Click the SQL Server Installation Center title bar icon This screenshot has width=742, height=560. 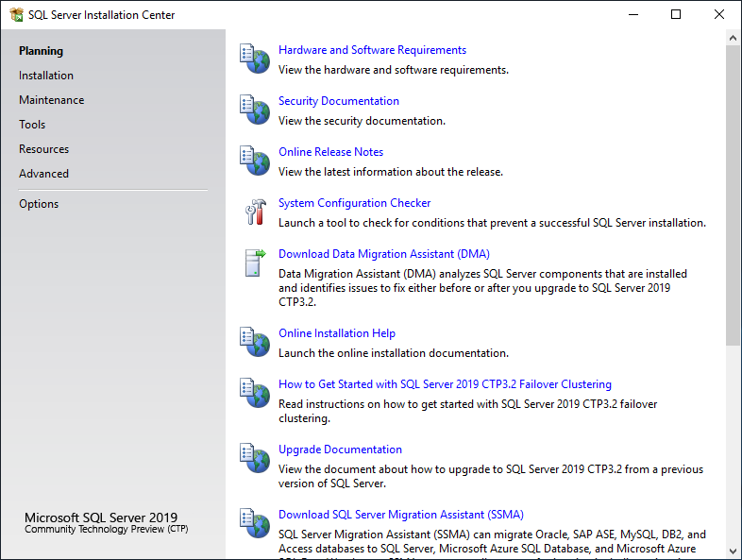pyautogui.click(x=16, y=15)
